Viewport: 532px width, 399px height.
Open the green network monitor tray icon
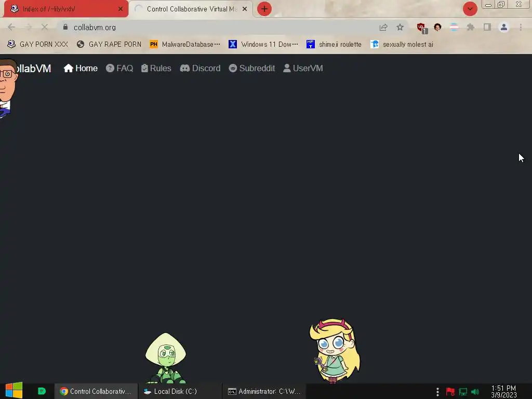click(463, 392)
